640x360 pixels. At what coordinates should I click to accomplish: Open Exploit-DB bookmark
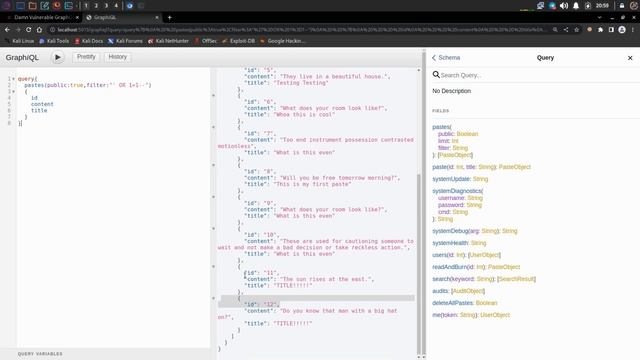click(x=238, y=41)
